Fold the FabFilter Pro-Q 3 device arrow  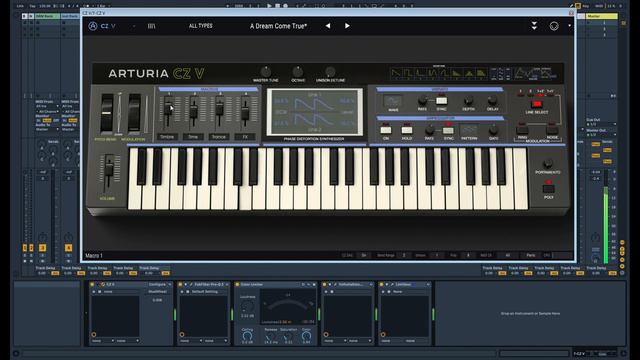(186, 284)
